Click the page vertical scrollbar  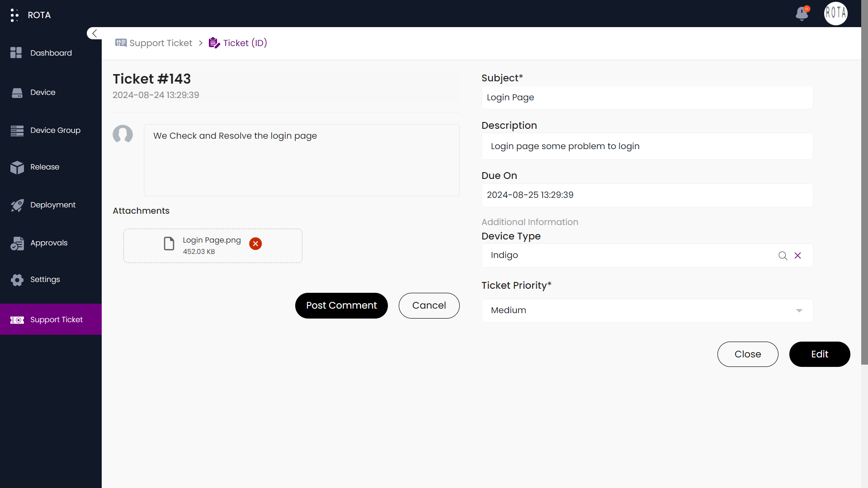click(864, 182)
